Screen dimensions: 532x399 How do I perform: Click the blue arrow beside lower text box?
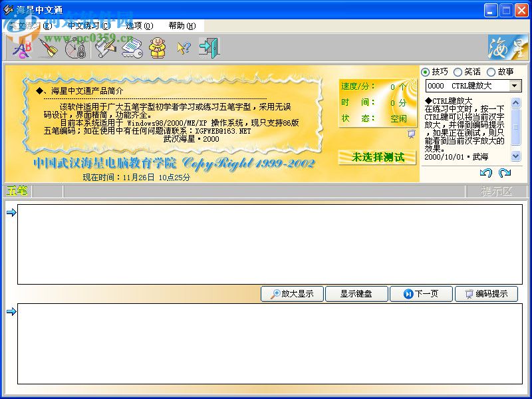(x=11, y=311)
